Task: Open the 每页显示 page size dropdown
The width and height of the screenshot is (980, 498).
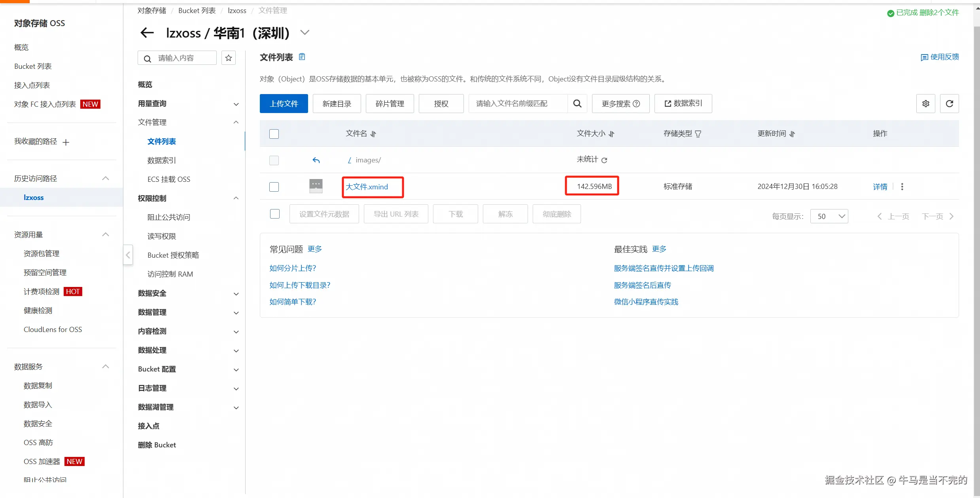Action: [x=829, y=216]
